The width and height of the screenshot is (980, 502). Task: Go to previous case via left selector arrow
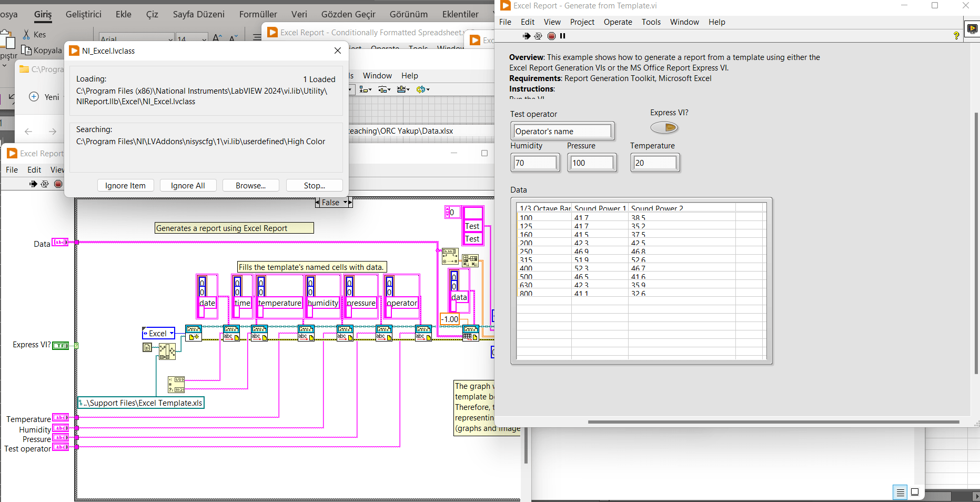[317, 203]
